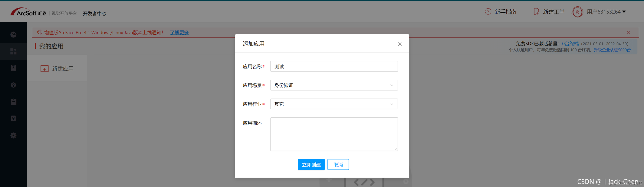Use the 应用描述 textarea resize handle
Viewport: 644px width, 187px height.
click(x=396, y=149)
